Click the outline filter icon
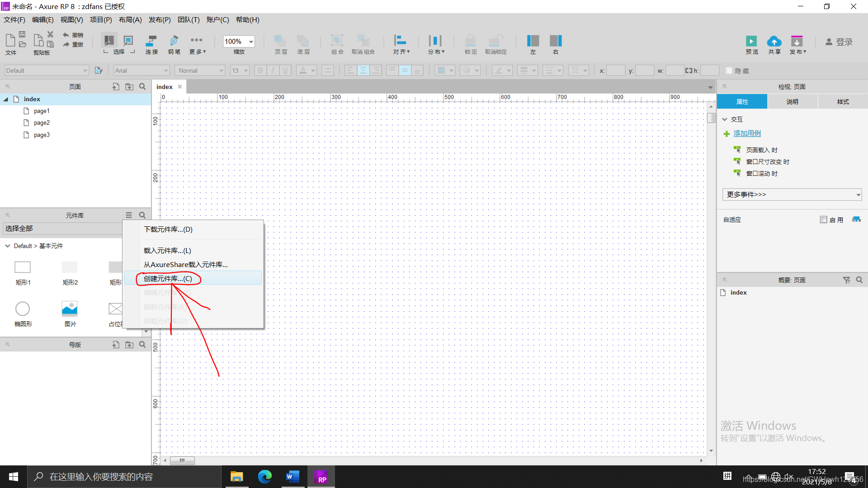The width and height of the screenshot is (868, 488). pyautogui.click(x=846, y=280)
